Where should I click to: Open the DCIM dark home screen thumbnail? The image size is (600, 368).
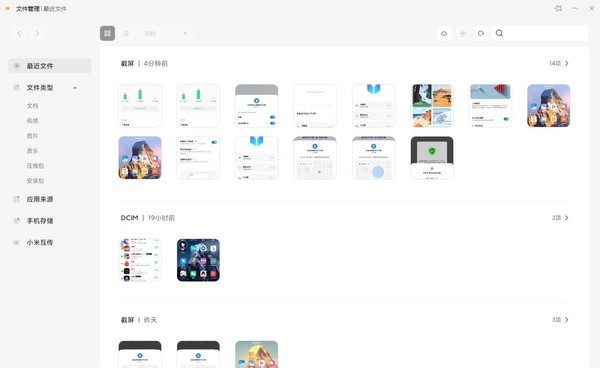(198, 260)
